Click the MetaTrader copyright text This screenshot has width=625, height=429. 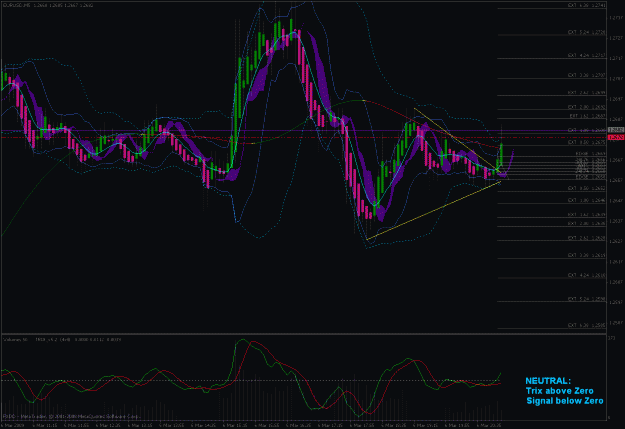71,416
